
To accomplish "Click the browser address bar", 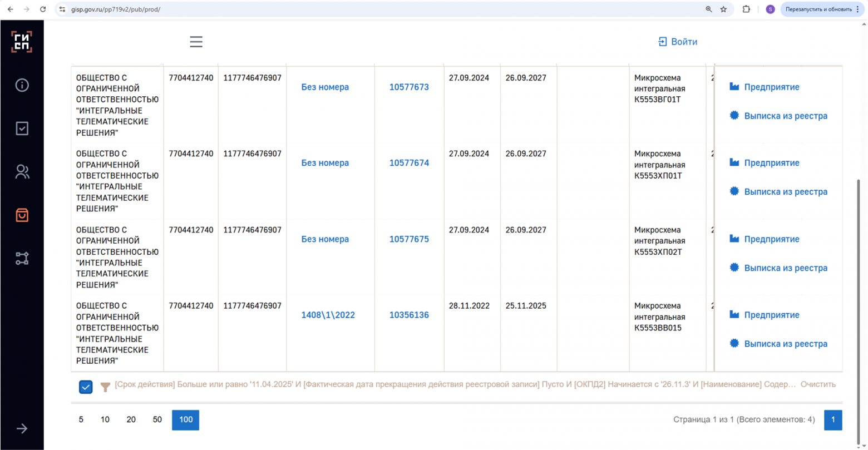I will point(384,9).
